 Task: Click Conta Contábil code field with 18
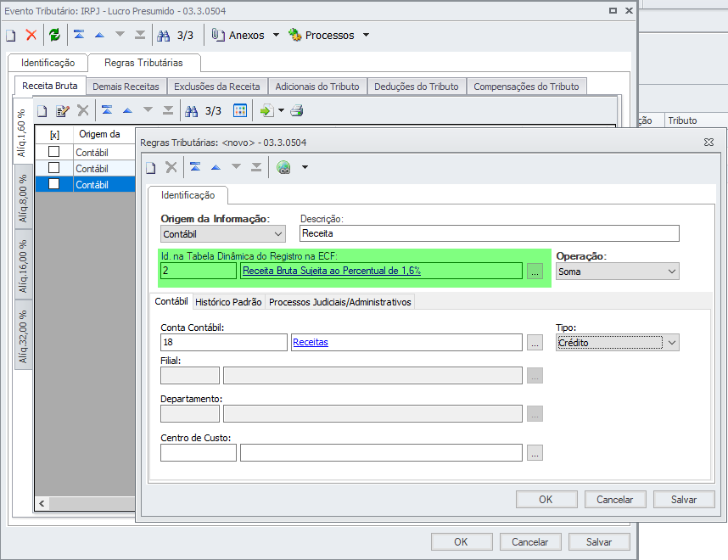pos(224,342)
